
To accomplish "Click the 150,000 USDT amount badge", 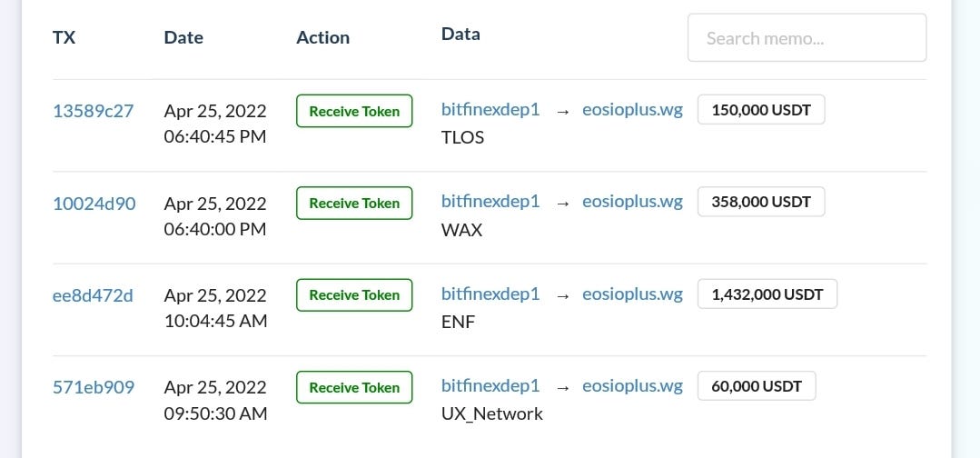I will pyautogui.click(x=761, y=109).
